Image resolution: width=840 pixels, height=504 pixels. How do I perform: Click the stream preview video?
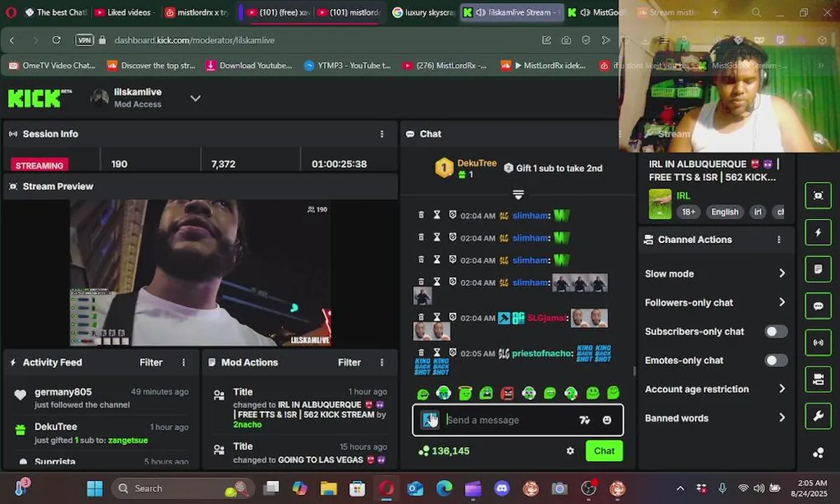pyautogui.click(x=201, y=273)
